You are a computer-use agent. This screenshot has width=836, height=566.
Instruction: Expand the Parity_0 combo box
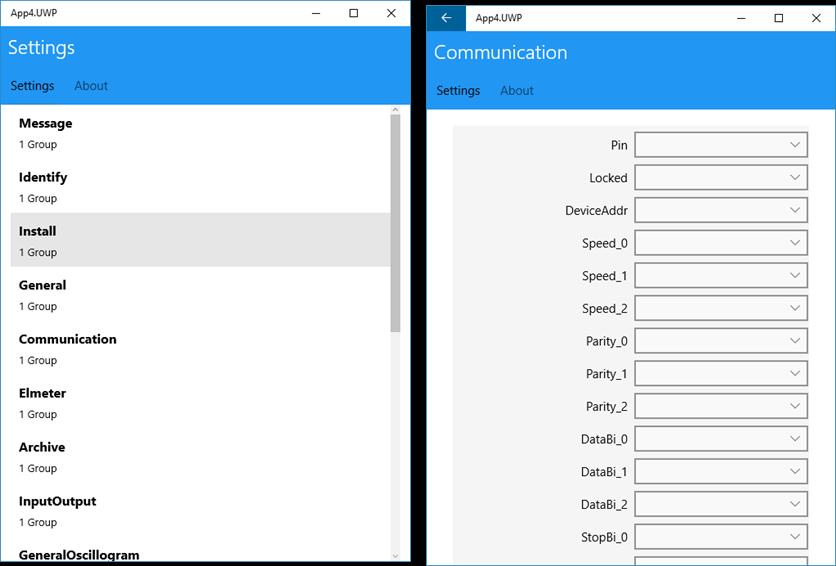click(721, 341)
